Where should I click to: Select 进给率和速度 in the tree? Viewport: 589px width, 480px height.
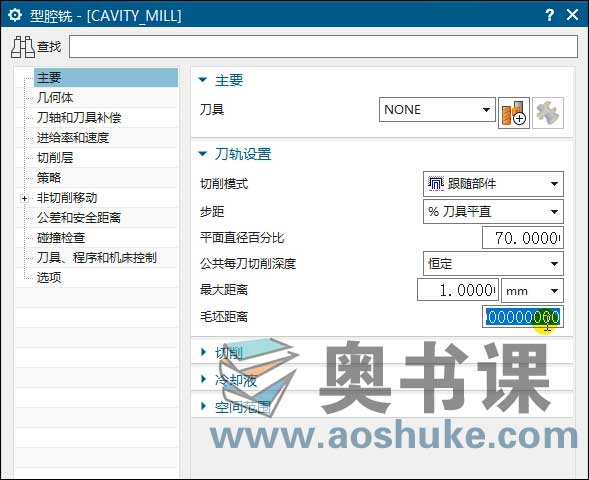(73, 138)
